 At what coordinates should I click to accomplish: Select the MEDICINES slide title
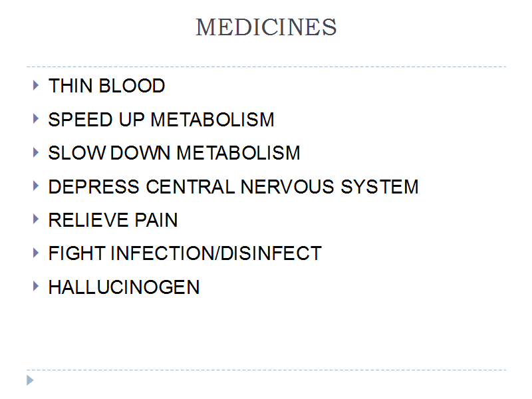pos(267,27)
